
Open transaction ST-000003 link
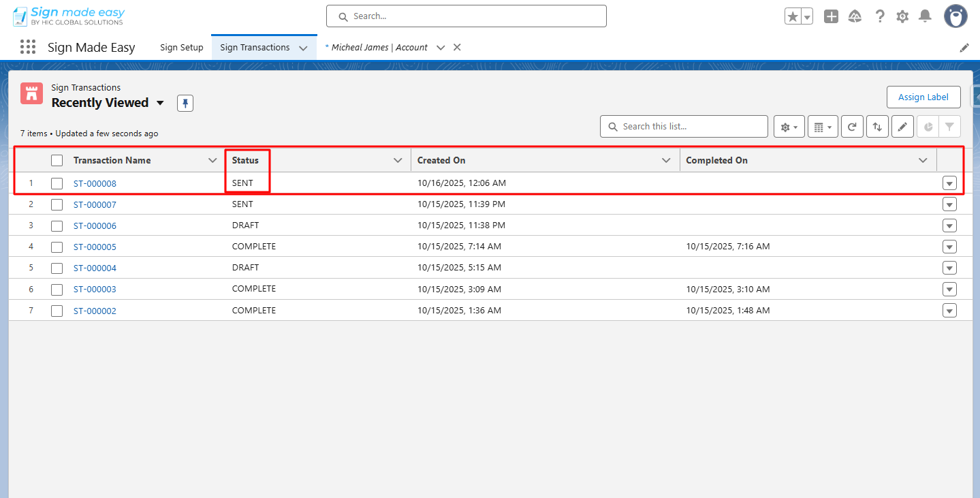[95, 290]
